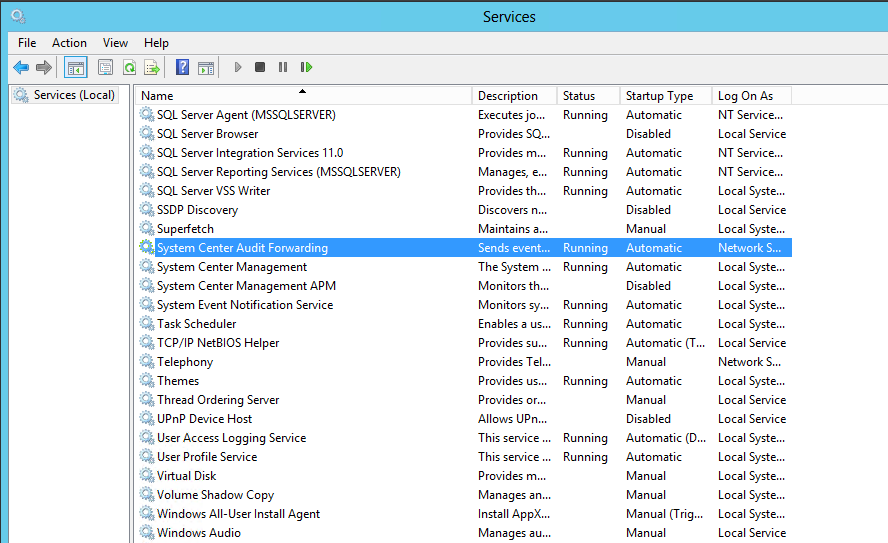Click the Services window title bar icon

tap(18, 16)
